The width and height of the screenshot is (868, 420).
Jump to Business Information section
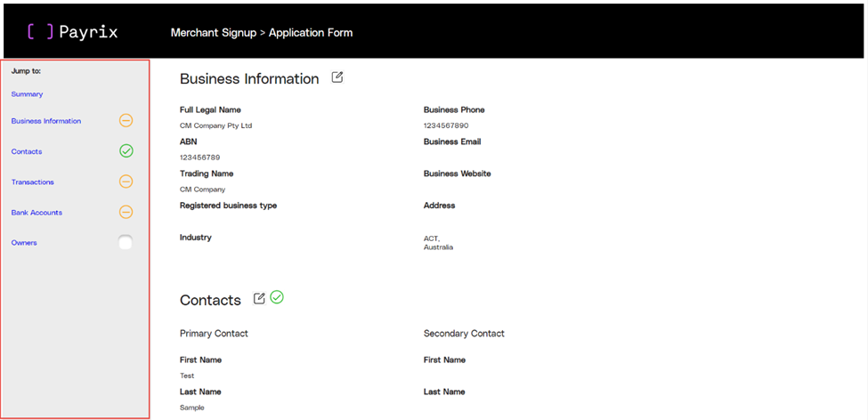46,121
